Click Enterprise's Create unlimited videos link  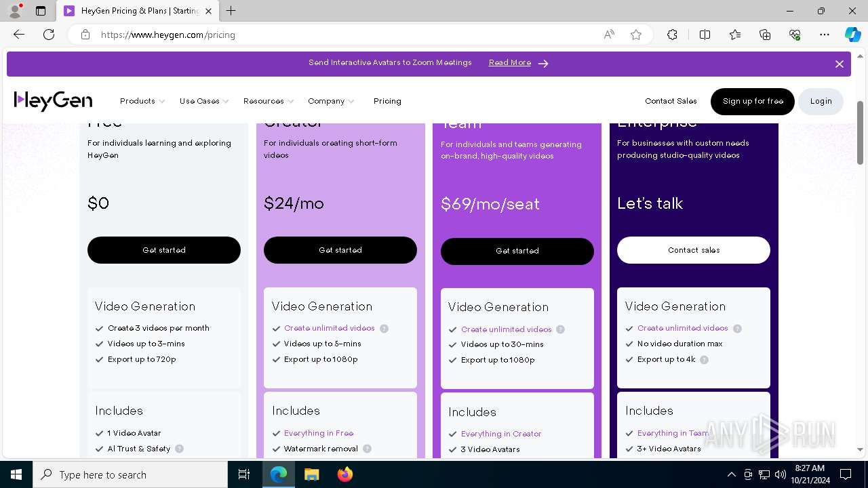[683, 328]
